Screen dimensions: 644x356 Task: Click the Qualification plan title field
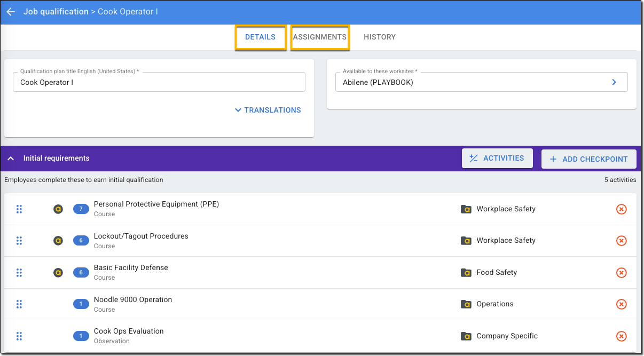[159, 82]
